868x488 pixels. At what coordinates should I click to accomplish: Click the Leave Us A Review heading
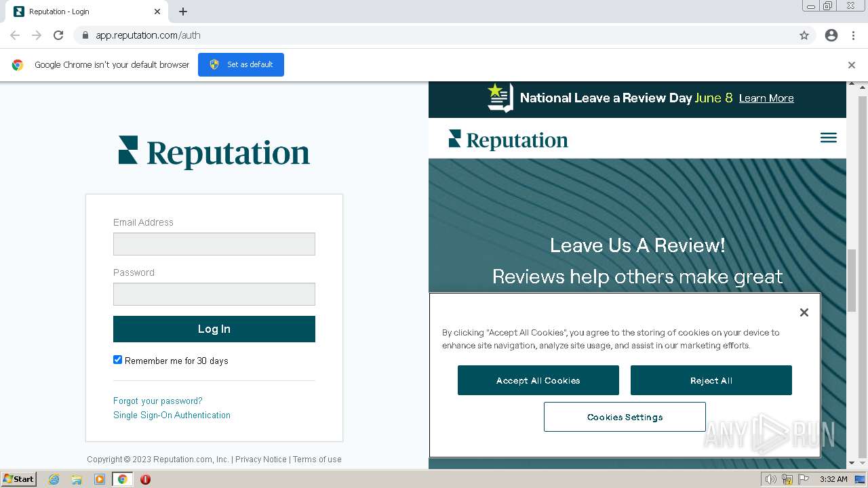click(637, 245)
